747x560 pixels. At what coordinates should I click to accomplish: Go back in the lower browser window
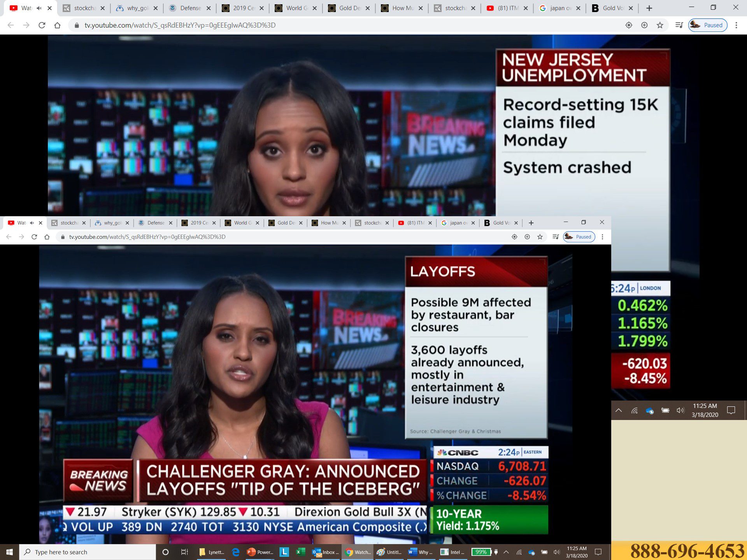tap(9, 237)
